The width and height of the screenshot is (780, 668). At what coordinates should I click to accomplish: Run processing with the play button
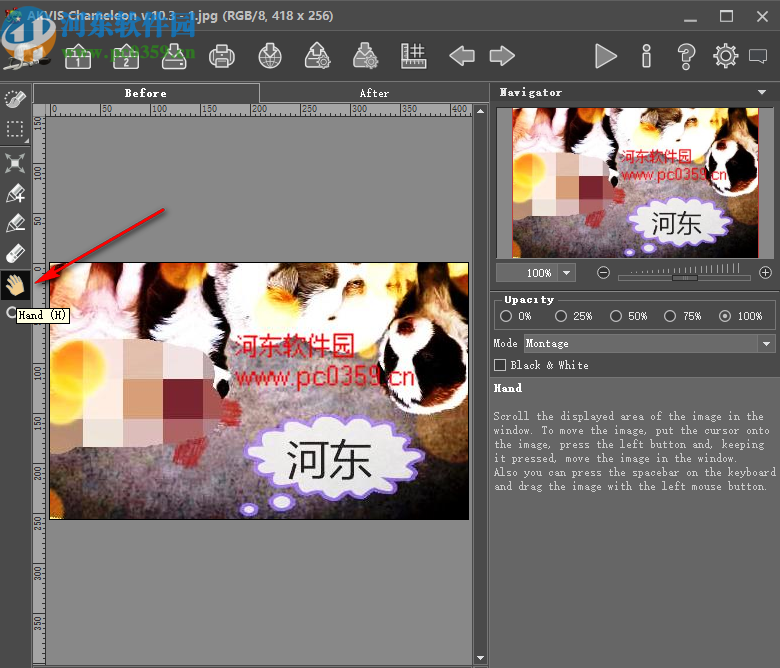coord(605,56)
